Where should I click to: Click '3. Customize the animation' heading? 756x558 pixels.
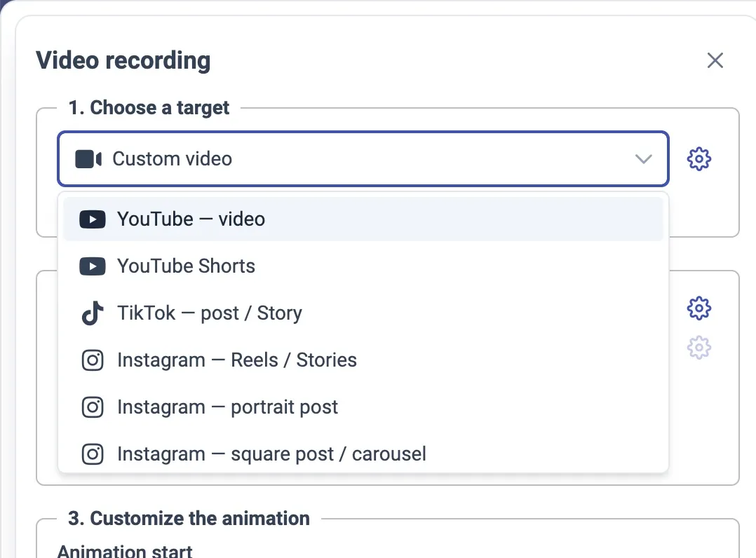pos(189,519)
